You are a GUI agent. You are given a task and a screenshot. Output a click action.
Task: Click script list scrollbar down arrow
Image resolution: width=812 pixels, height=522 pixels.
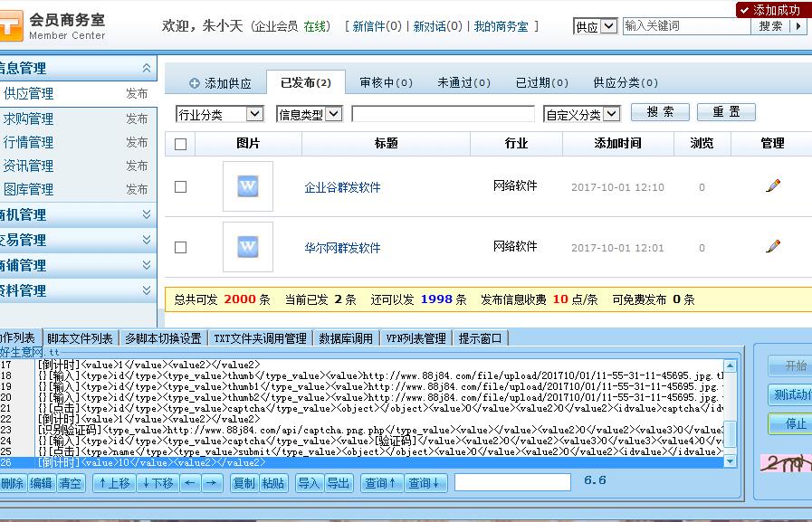coord(730,461)
